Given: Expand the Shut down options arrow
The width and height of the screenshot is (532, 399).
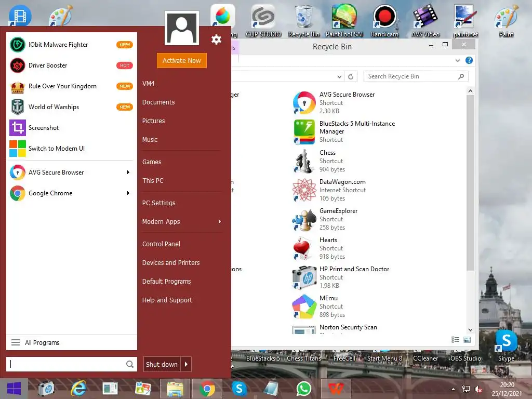Looking at the screenshot, I should pyautogui.click(x=187, y=364).
